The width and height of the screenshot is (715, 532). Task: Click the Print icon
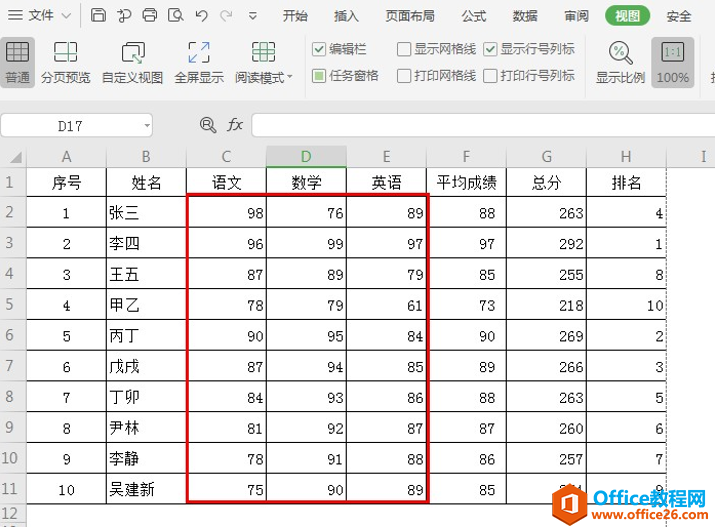click(x=150, y=15)
